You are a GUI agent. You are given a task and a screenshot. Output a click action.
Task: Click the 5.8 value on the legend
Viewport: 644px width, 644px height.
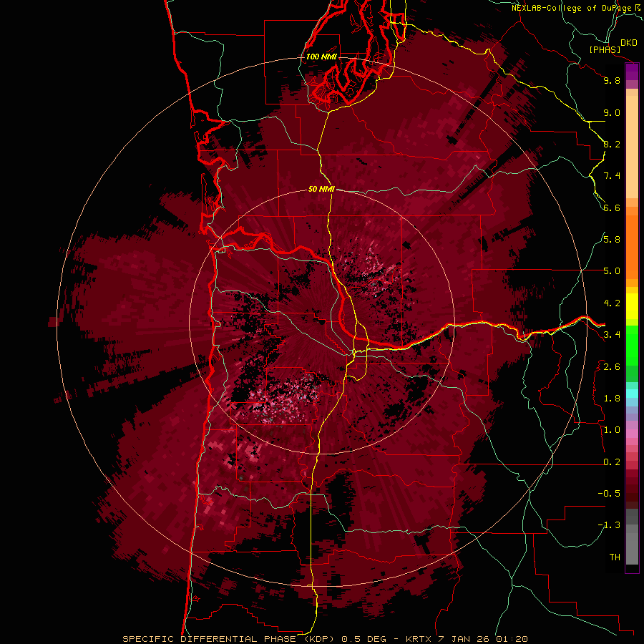(x=612, y=240)
